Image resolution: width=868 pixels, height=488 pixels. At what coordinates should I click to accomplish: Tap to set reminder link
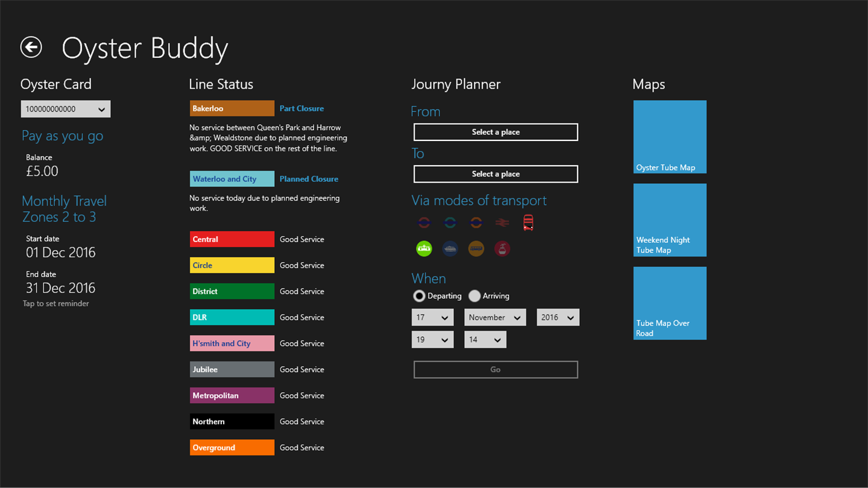pyautogui.click(x=56, y=304)
